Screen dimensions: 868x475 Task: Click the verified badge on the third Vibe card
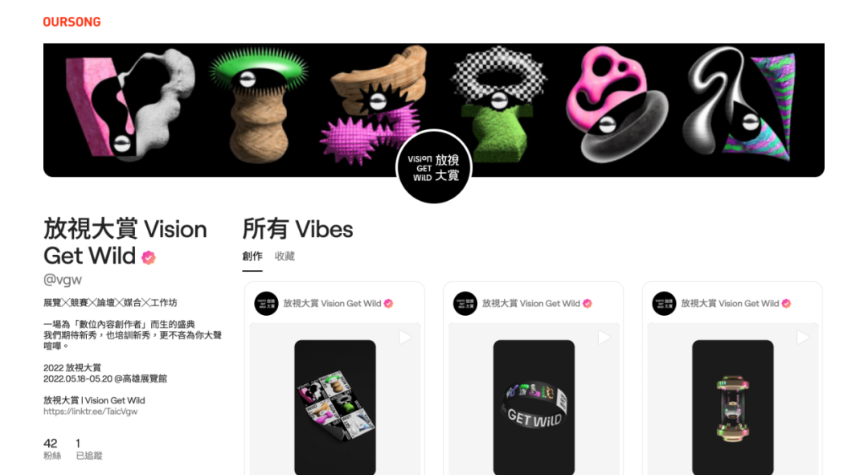coord(786,303)
